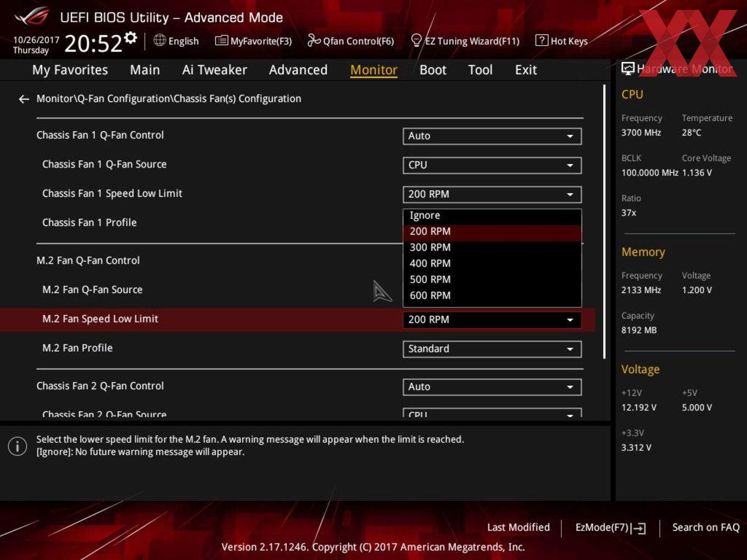Viewport: 747px width, 560px height.
Task: Open the Exit tab
Action: point(526,70)
